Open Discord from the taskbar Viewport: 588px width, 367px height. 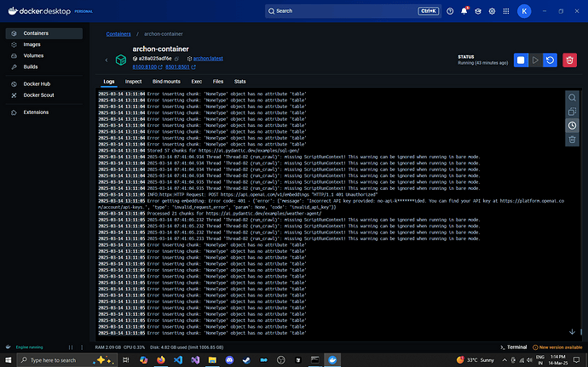pos(229,360)
